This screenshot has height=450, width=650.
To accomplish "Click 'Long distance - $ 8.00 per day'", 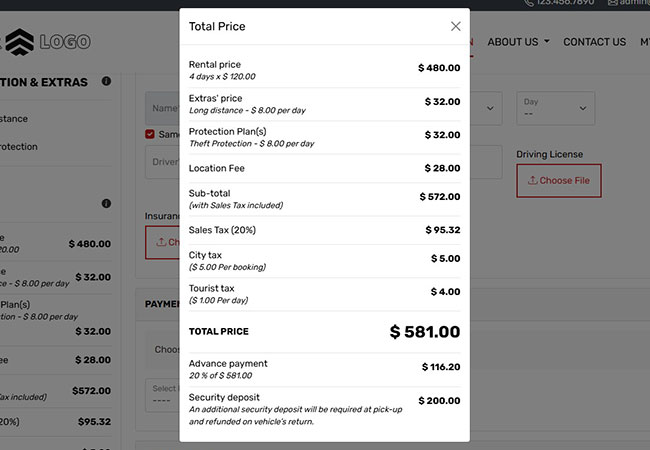I will 247,110.
